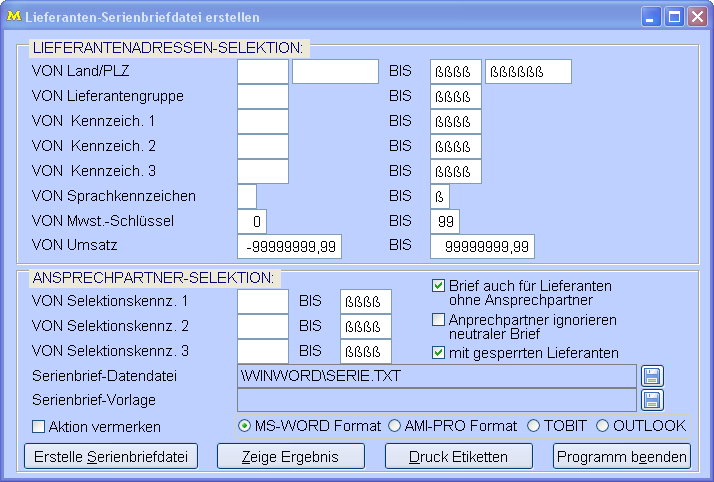Image resolution: width=714 pixels, height=482 pixels.
Task: Click the 'Zeige Ergebnis' button
Action: [x=290, y=457]
